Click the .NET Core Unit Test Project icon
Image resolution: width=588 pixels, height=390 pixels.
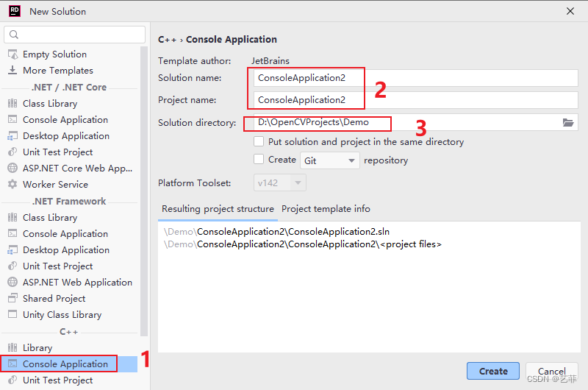tap(12, 152)
